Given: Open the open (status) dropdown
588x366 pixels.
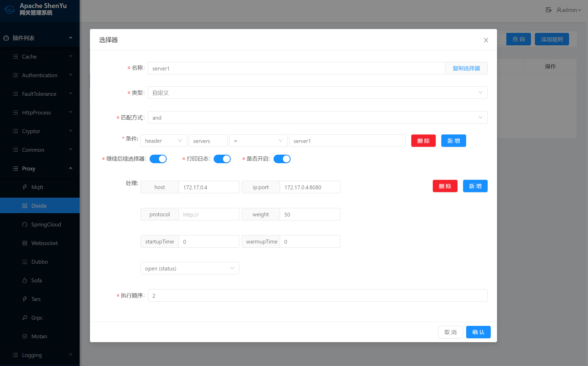Looking at the screenshot, I should pyautogui.click(x=190, y=268).
